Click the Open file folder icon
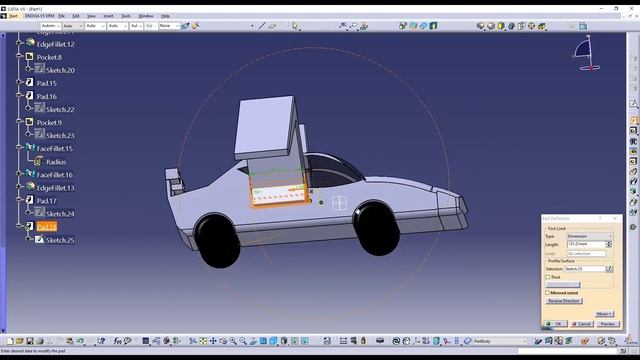The height and width of the screenshot is (360, 640). (20, 341)
